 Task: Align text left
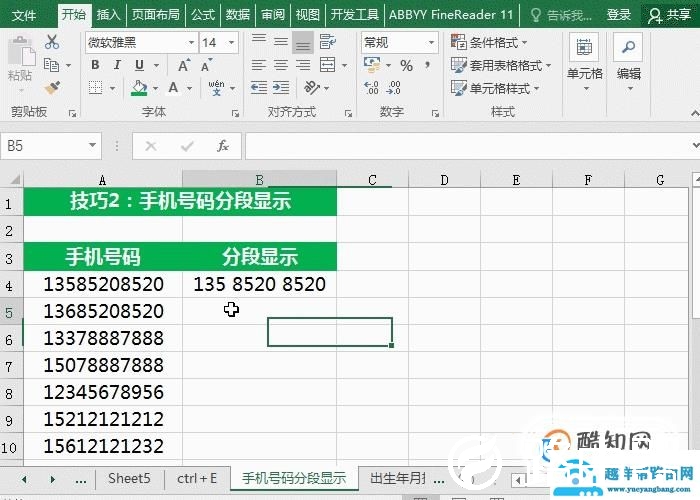[x=259, y=65]
